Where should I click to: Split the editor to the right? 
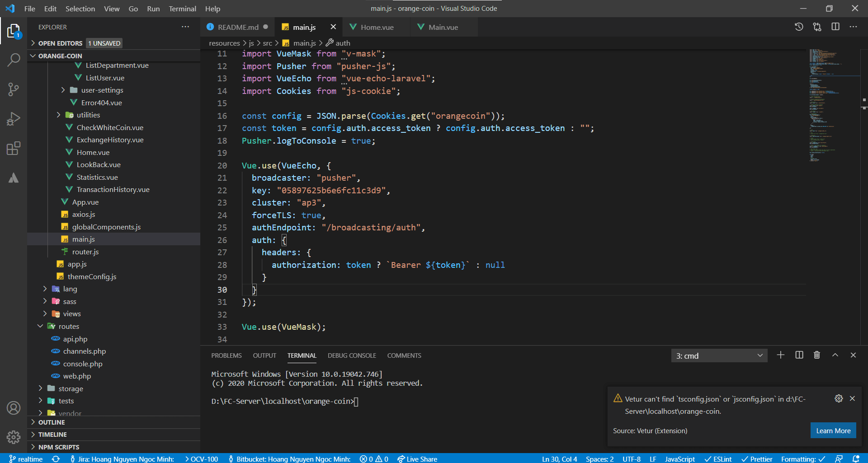[x=835, y=27]
